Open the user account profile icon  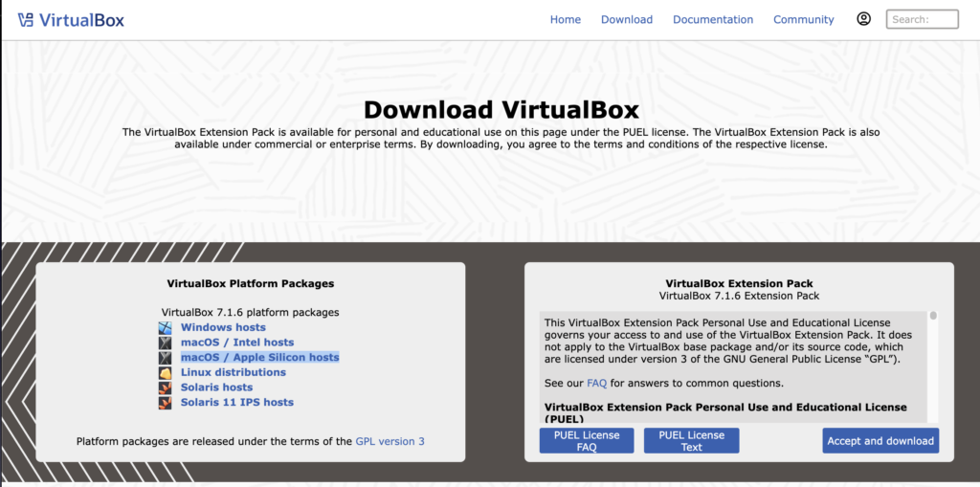[x=863, y=19]
